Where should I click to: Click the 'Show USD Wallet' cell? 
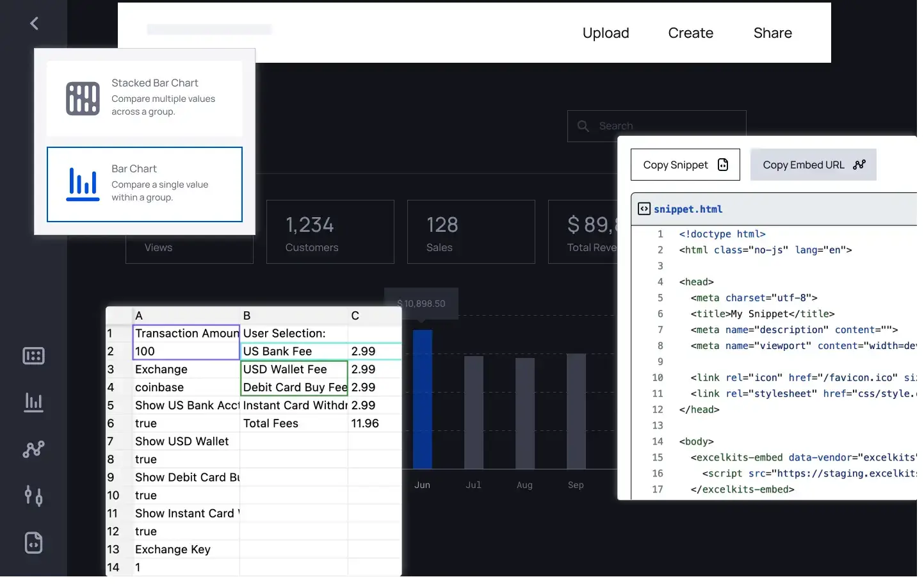pyautogui.click(x=186, y=441)
